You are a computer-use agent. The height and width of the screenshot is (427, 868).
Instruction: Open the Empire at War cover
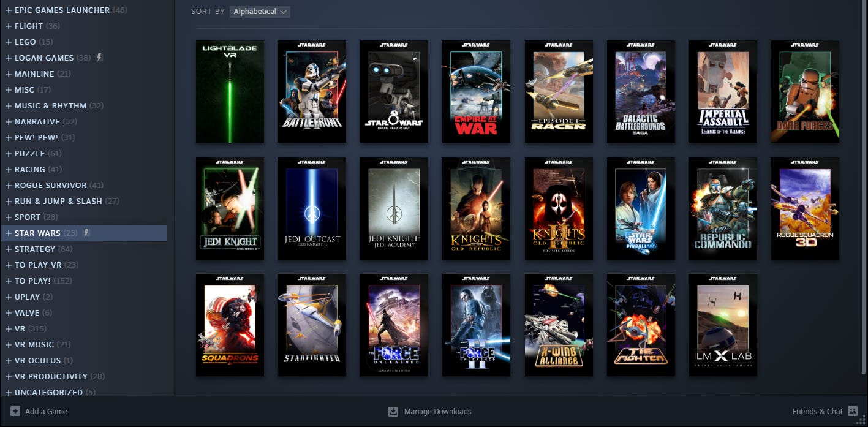coord(476,92)
